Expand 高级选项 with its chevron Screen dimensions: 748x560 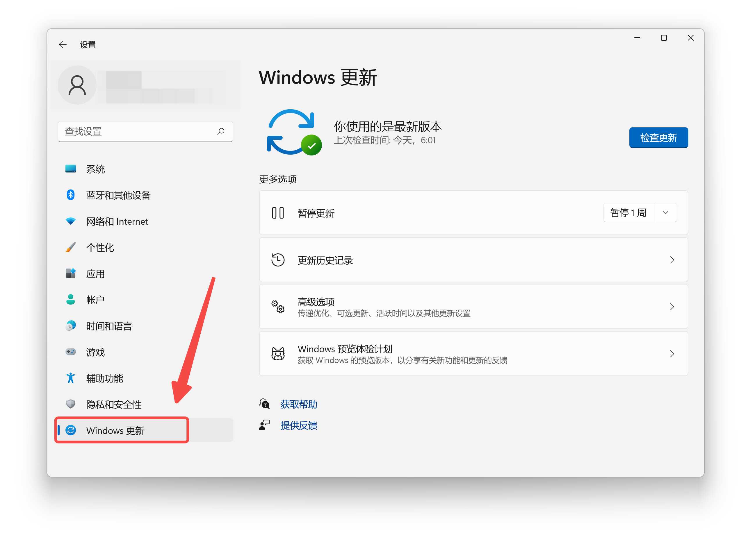[672, 307]
